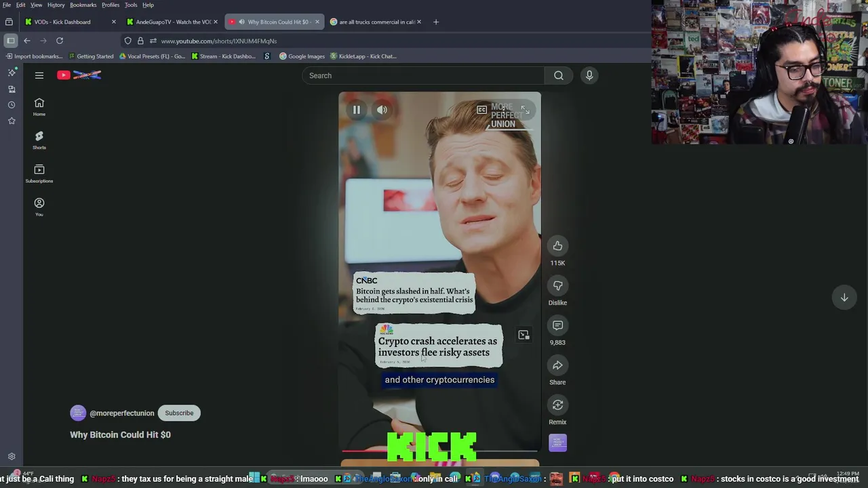The height and width of the screenshot is (488, 868).
Task: Subscribe to moreperfectunion channel
Action: (179, 413)
